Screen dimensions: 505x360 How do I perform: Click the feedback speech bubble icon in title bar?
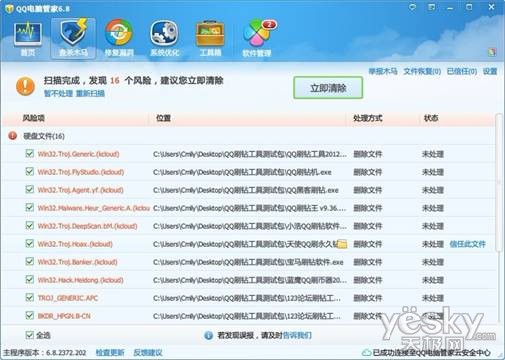(x=413, y=7)
